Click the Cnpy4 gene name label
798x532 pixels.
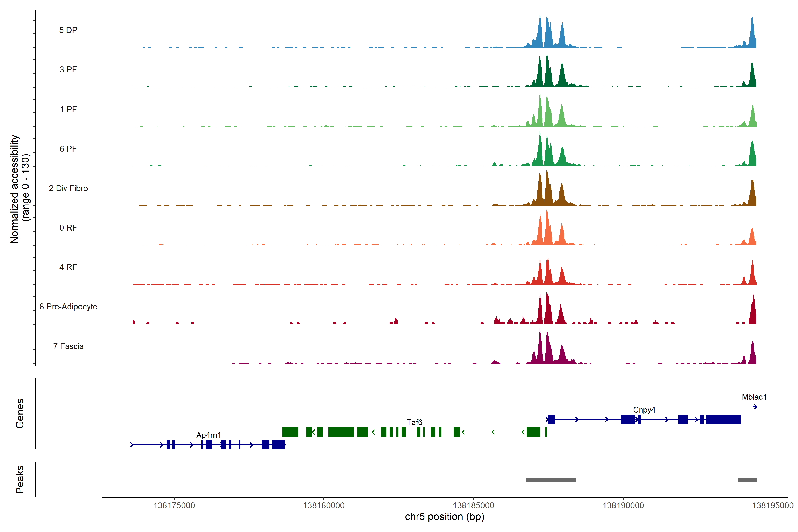coord(644,410)
